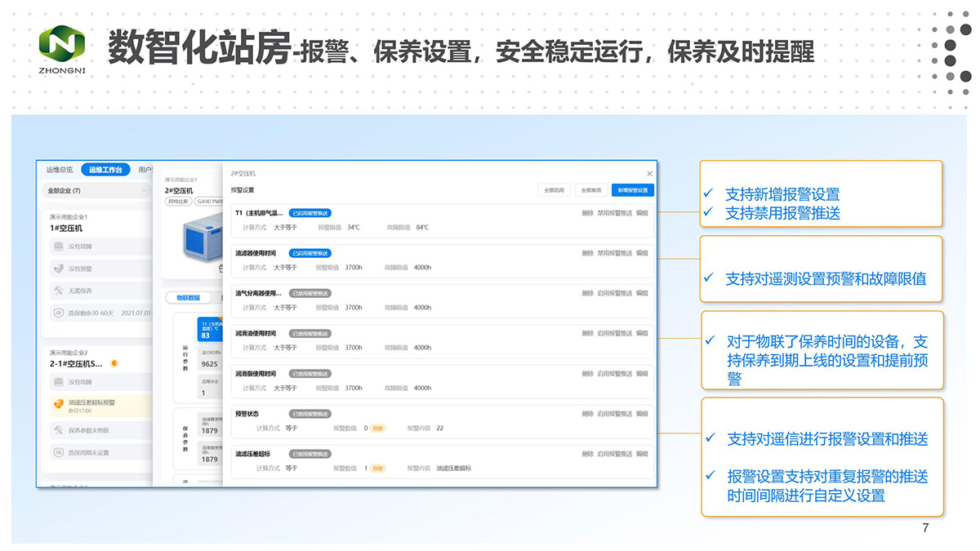
Task: Edit the 润滑油使用时间 alarm rule
Action: click(642, 333)
